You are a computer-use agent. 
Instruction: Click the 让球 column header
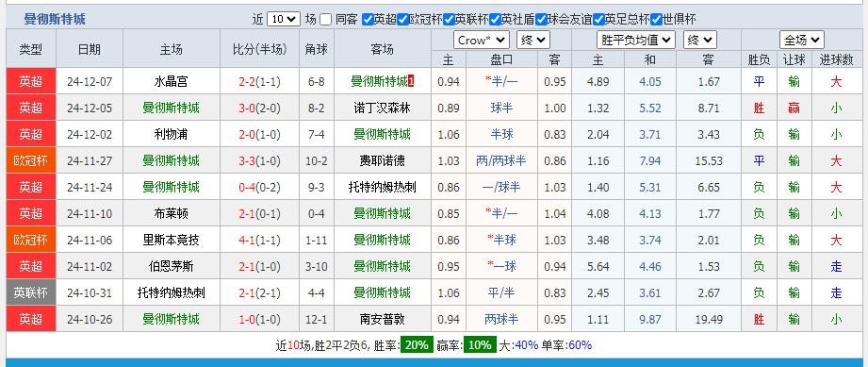[x=794, y=59]
